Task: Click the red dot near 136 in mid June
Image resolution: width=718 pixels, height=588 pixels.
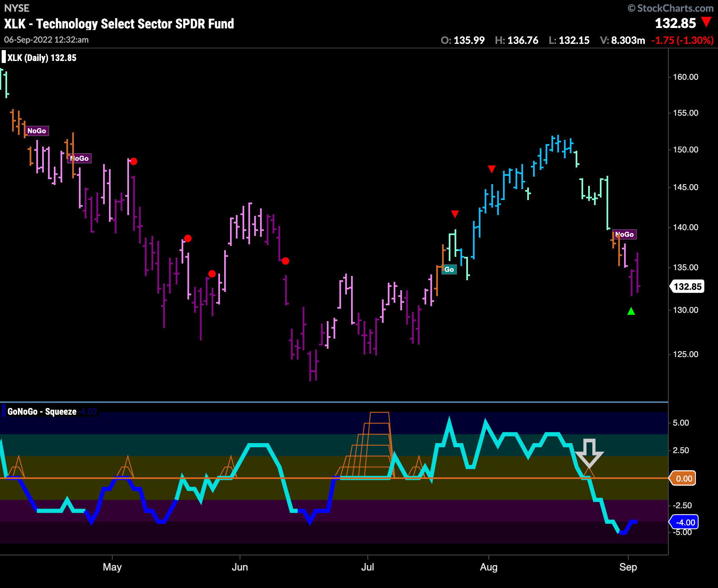Action: (286, 261)
